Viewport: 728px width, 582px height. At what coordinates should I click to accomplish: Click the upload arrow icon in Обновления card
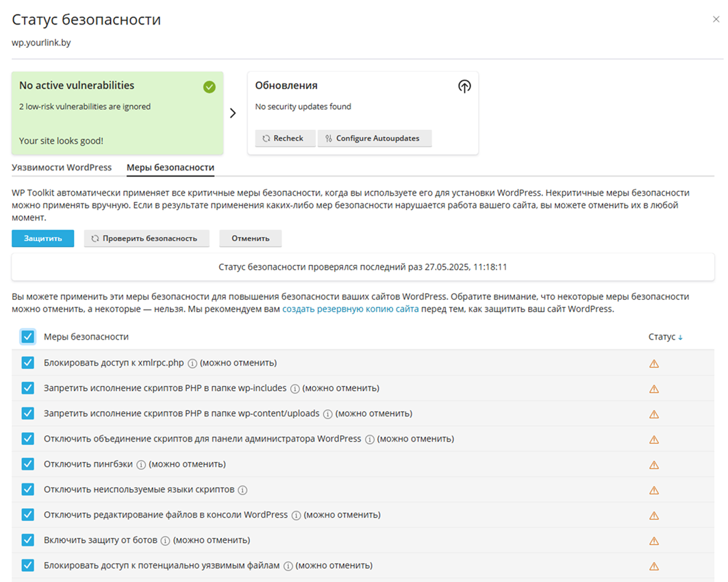coord(464,86)
